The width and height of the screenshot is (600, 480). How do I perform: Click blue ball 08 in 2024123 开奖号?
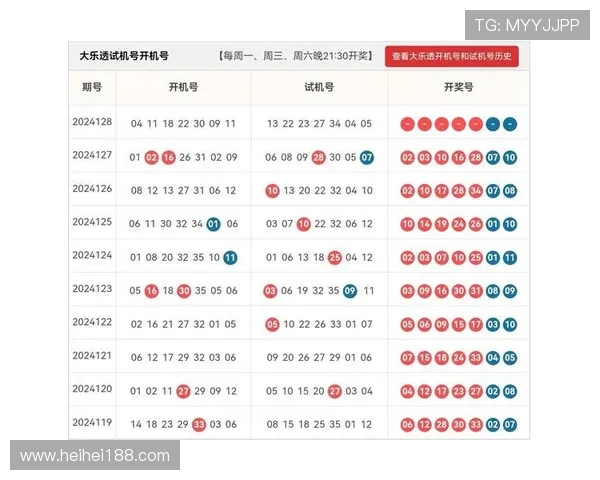coord(493,291)
